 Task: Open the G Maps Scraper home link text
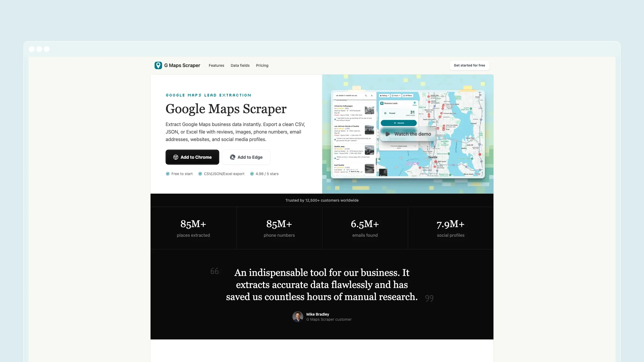point(182,65)
